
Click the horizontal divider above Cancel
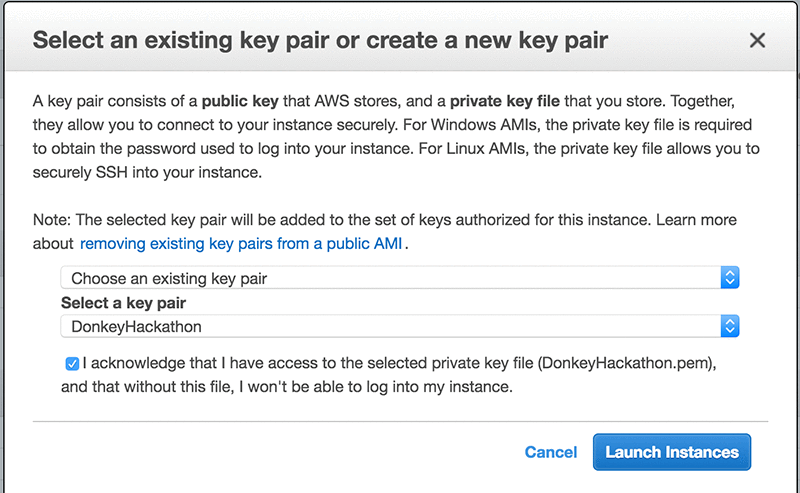400,422
